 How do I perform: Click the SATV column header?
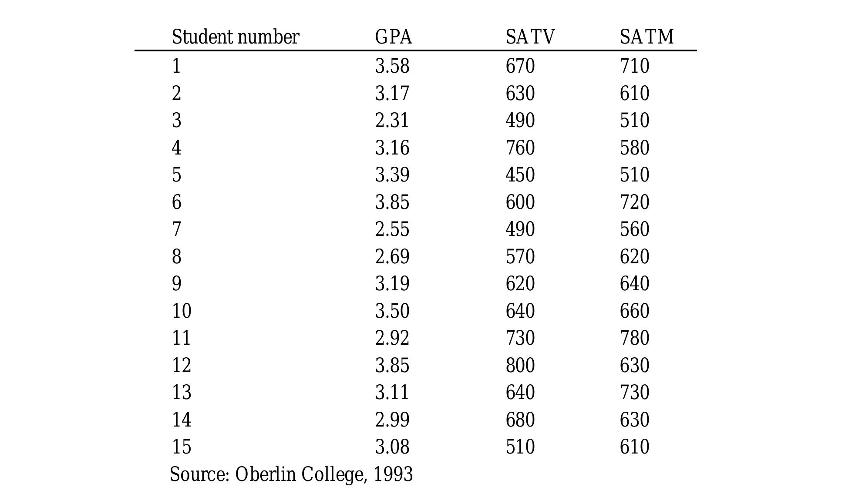[530, 37]
